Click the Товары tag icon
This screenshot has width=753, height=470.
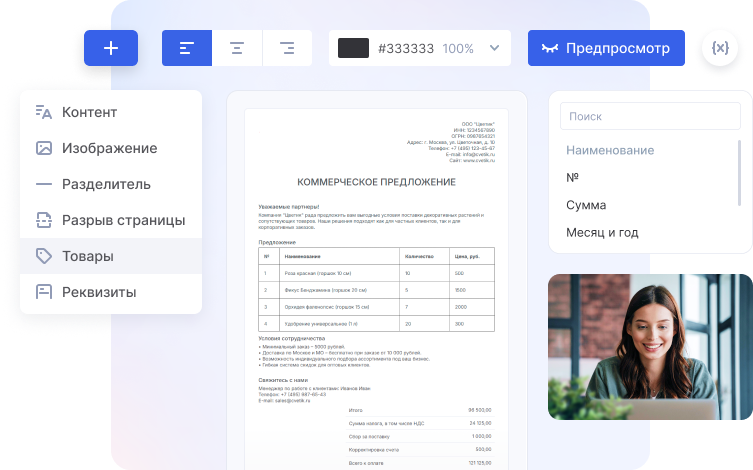click(x=44, y=256)
